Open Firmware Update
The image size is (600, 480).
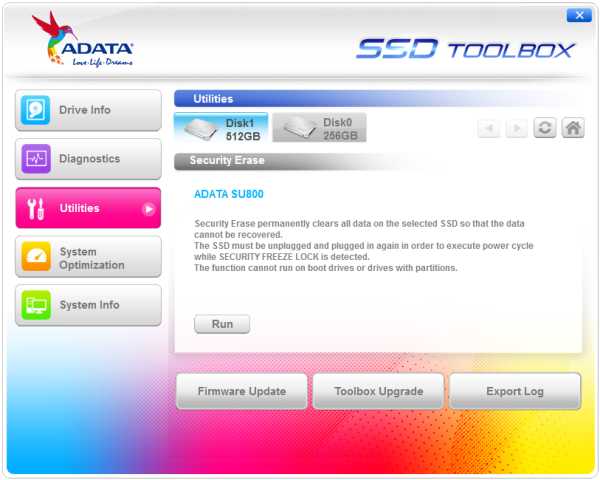click(x=242, y=391)
